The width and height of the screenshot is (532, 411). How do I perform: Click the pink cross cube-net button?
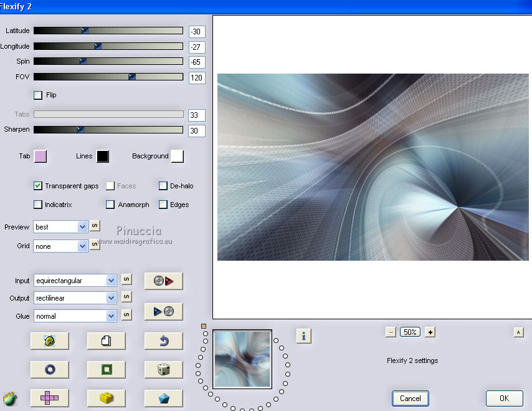click(50, 398)
